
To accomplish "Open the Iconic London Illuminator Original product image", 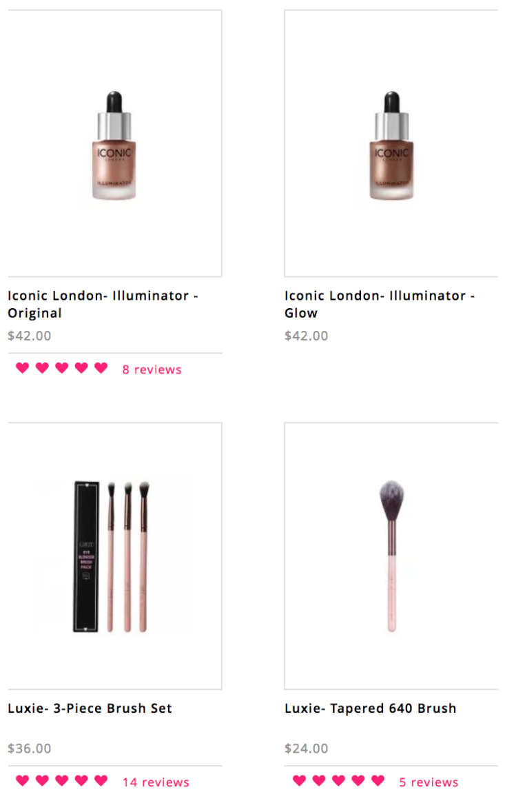I will click(x=115, y=143).
